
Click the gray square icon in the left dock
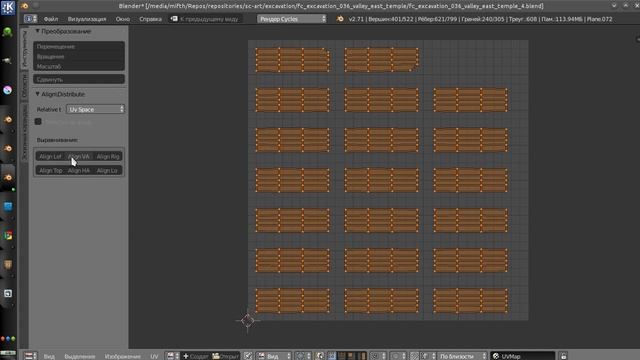[8, 293]
